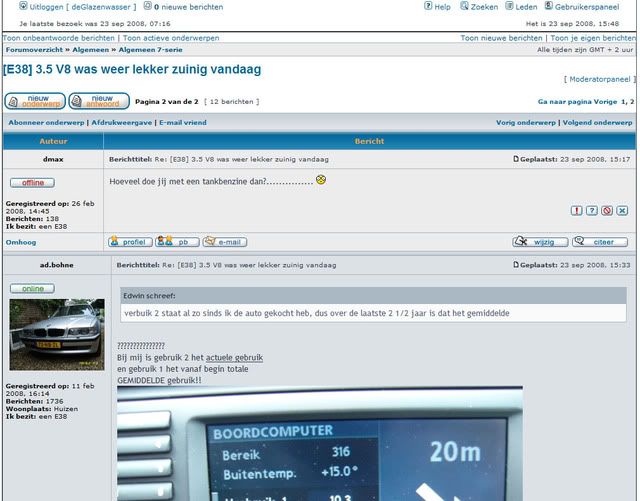Open Toon actieve onderwerpen
640x501 pixels.
(x=171, y=38)
